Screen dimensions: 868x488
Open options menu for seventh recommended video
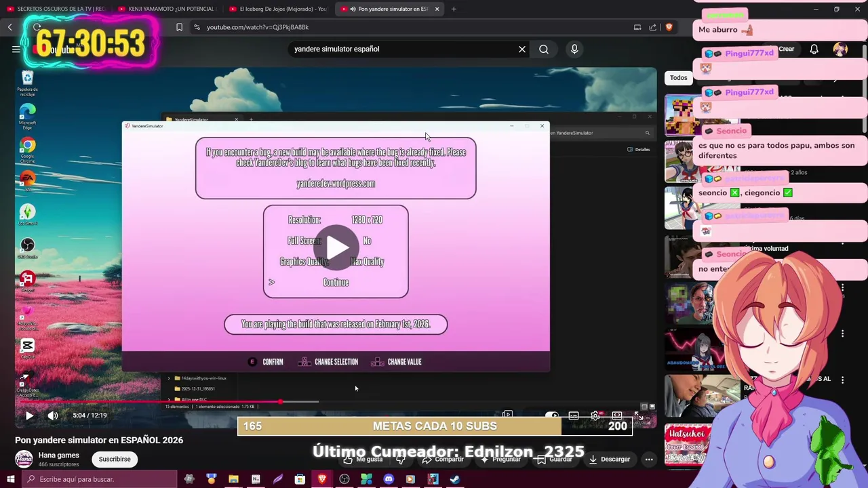pos(842,380)
